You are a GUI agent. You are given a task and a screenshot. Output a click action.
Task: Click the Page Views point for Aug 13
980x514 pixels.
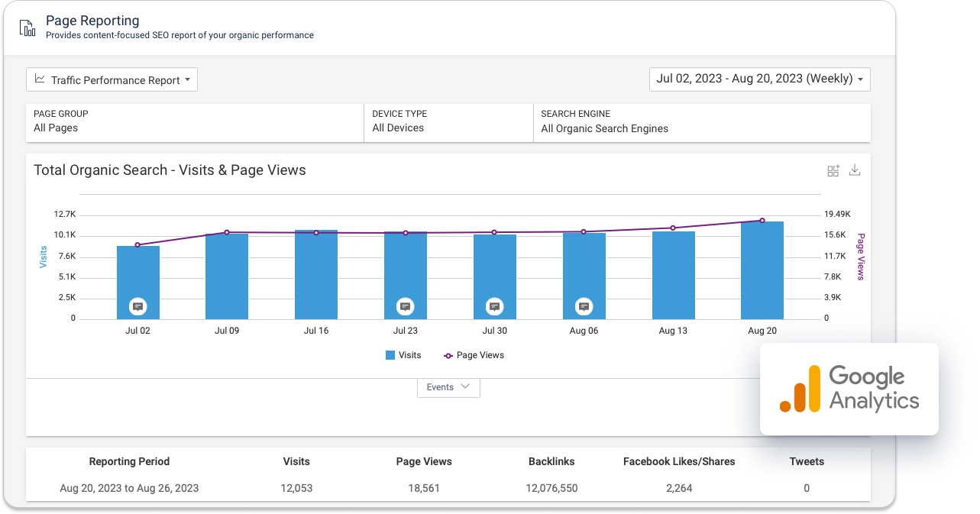[673, 228]
